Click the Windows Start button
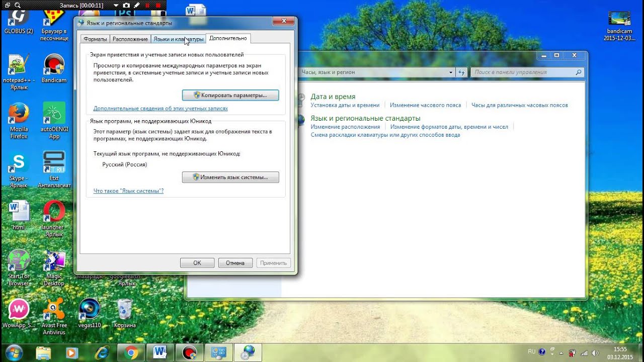Screen dimensions: 644x362 tap(14, 352)
